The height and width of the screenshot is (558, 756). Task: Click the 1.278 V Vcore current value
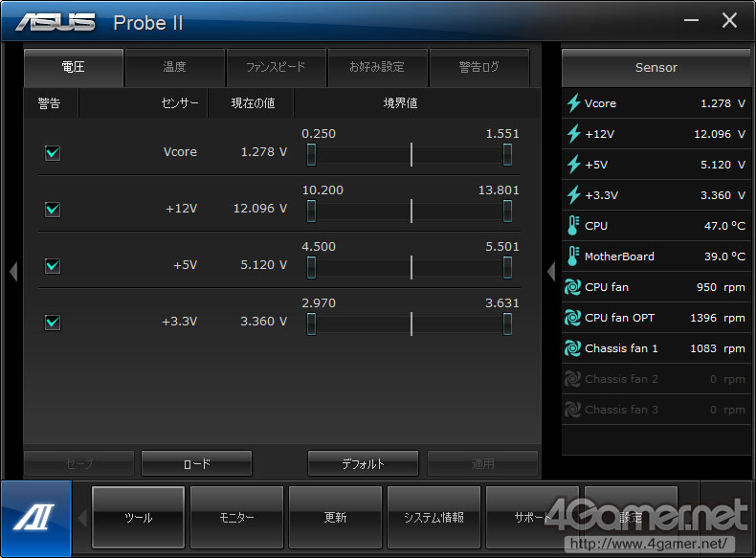click(264, 152)
